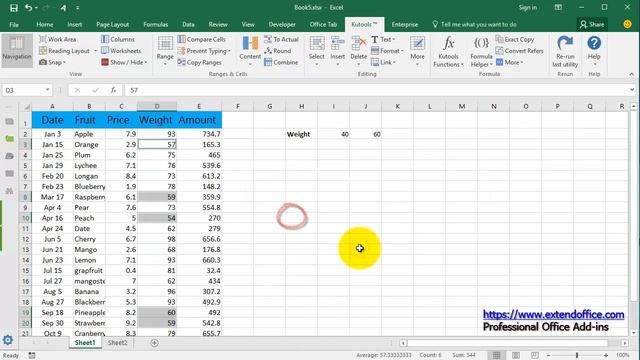Select the column D header

click(x=157, y=107)
